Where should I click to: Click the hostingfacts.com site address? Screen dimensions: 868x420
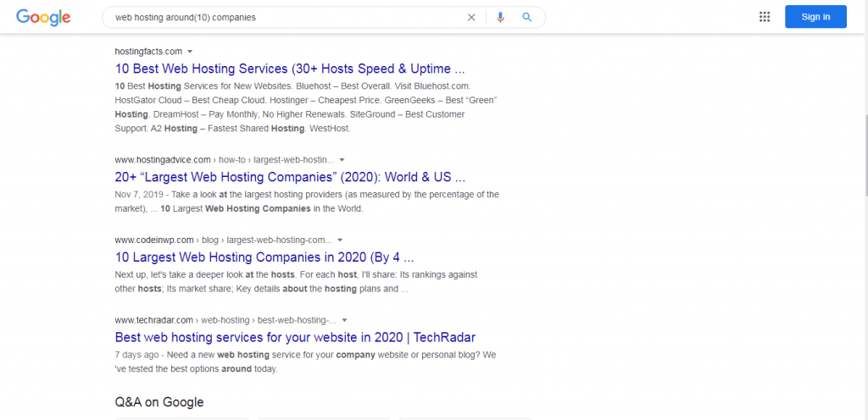coord(148,52)
